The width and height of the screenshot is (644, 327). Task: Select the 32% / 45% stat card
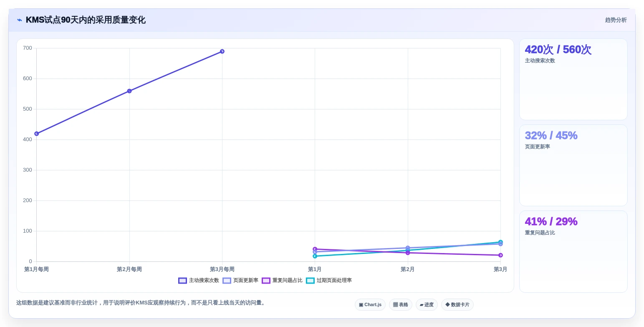(x=573, y=165)
